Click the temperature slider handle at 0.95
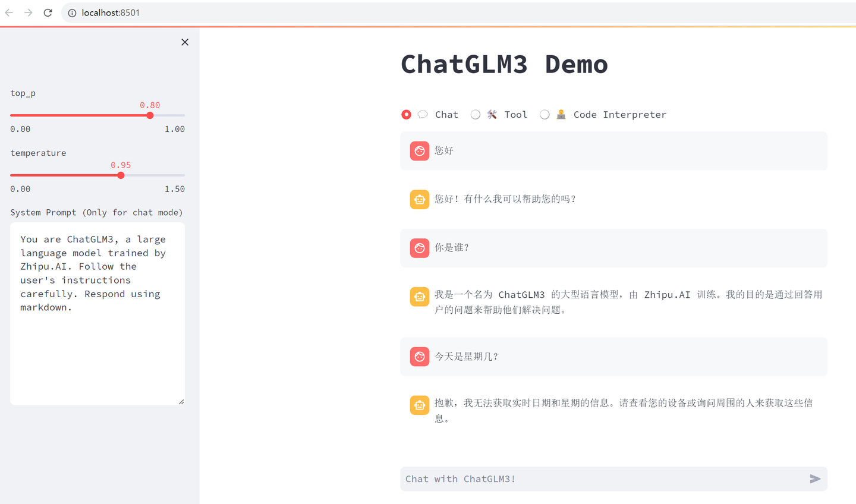This screenshot has height=504, width=856. tap(121, 175)
